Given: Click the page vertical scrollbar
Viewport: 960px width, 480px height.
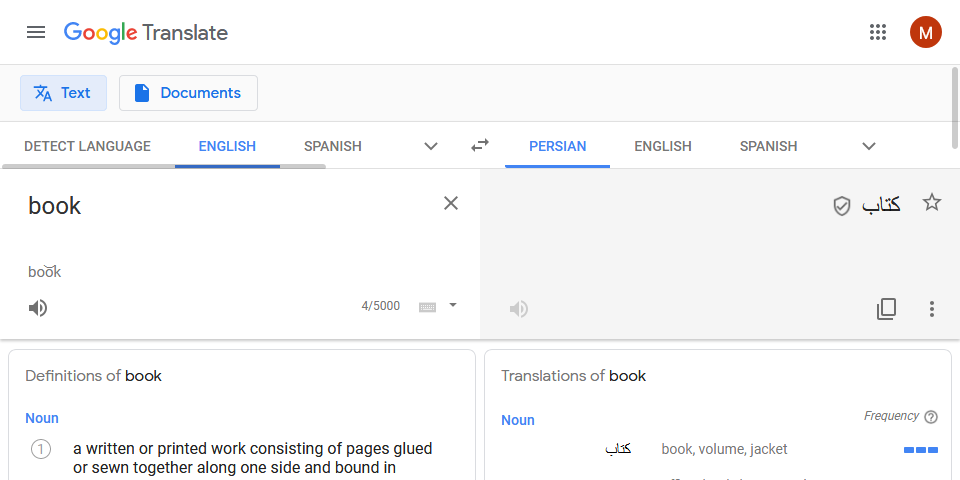Looking at the screenshot, I should 955,108.
